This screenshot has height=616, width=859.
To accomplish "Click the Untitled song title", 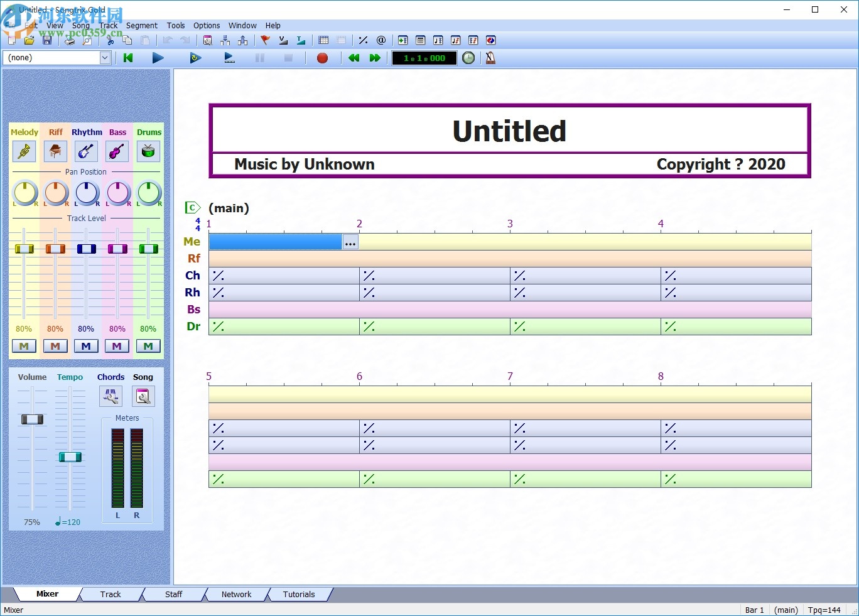I will pos(509,131).
